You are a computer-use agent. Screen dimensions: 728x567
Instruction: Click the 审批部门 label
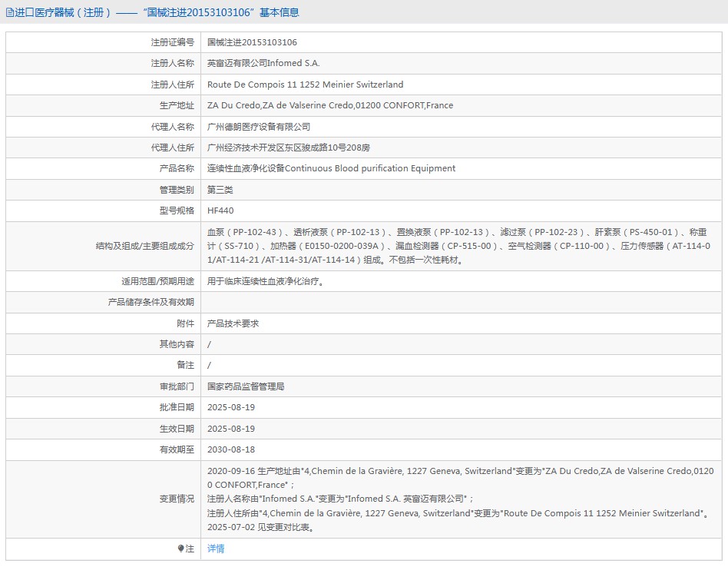click(x=177, y=386)
